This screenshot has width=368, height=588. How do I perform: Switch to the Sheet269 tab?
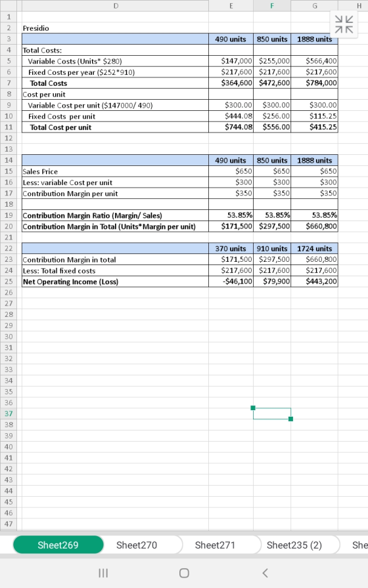pyautogui.click(x=58, y=545)
